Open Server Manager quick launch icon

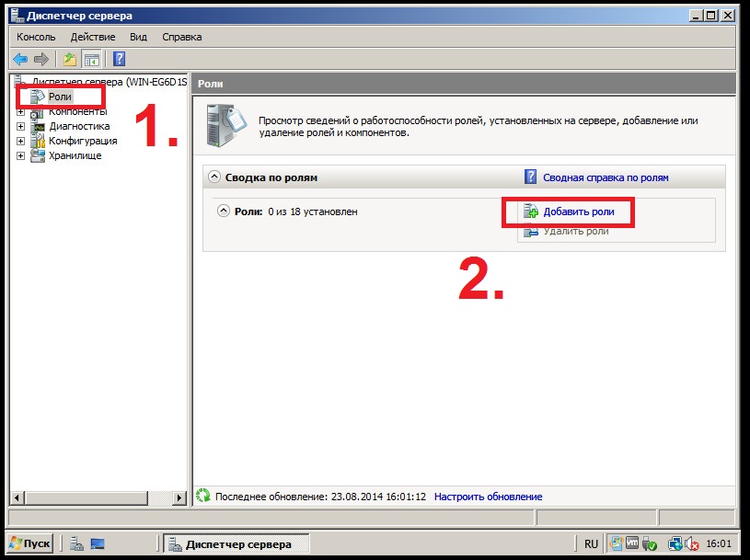click(75, 544)
